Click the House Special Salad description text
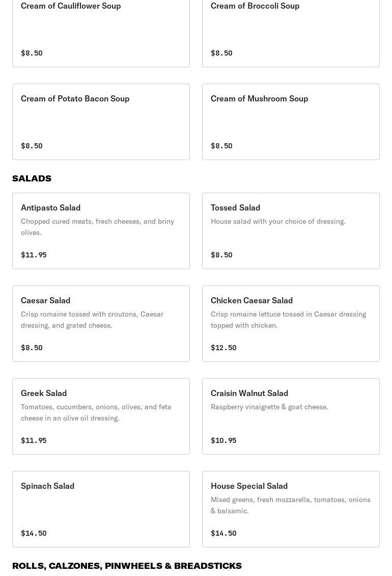The width and height of the screenshot is (392, 576). tap(290, 505)
